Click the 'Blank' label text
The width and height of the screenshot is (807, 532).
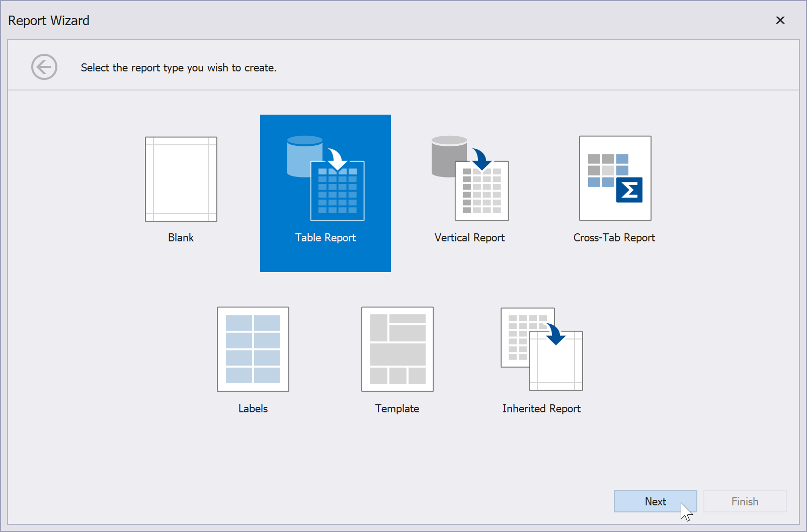[181, 238]
